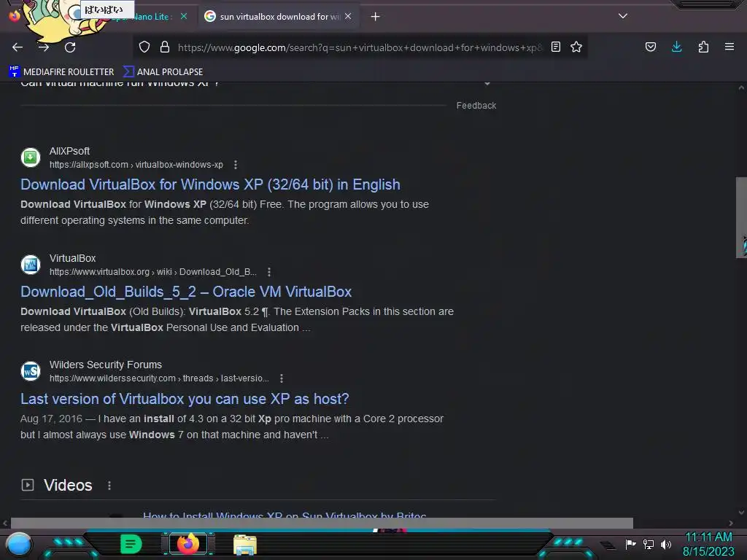Open the volume speaker tray icon
Image resolution: width=747 pixels, height=560 pixels.
[x=666, y=544]
